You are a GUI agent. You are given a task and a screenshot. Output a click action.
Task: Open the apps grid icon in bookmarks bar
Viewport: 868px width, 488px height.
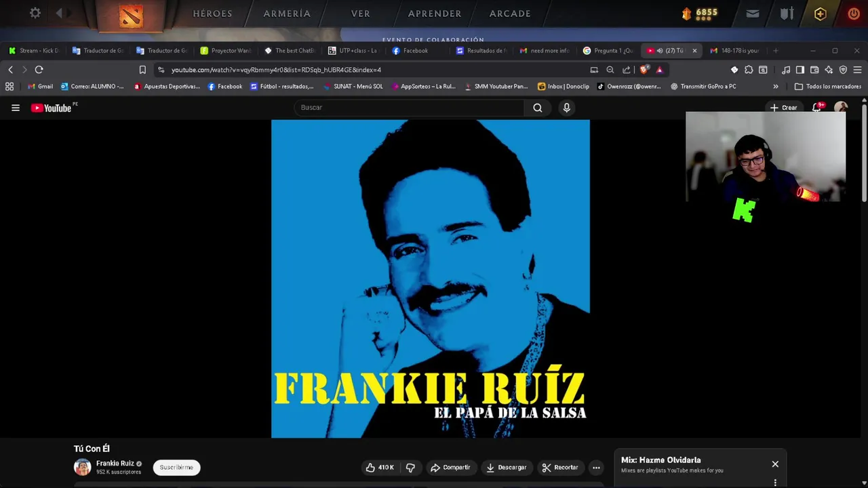click(x=9, y=86)
